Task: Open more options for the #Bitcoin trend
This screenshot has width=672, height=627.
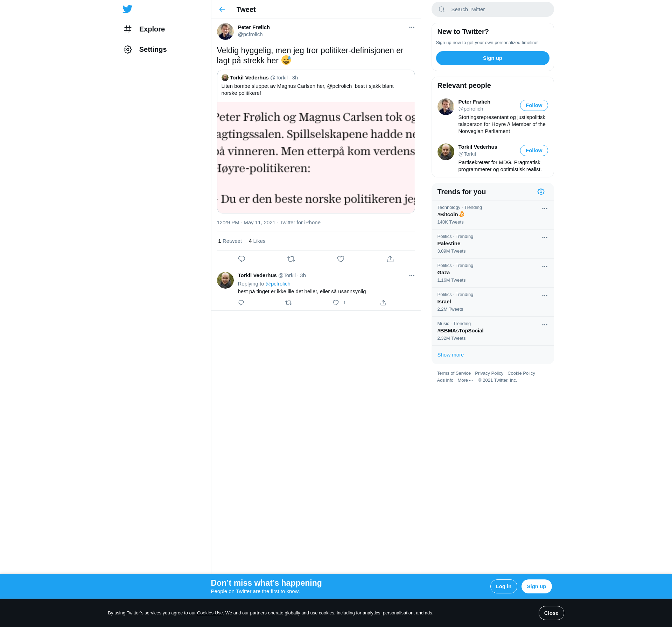Action: tap(545, 209)
